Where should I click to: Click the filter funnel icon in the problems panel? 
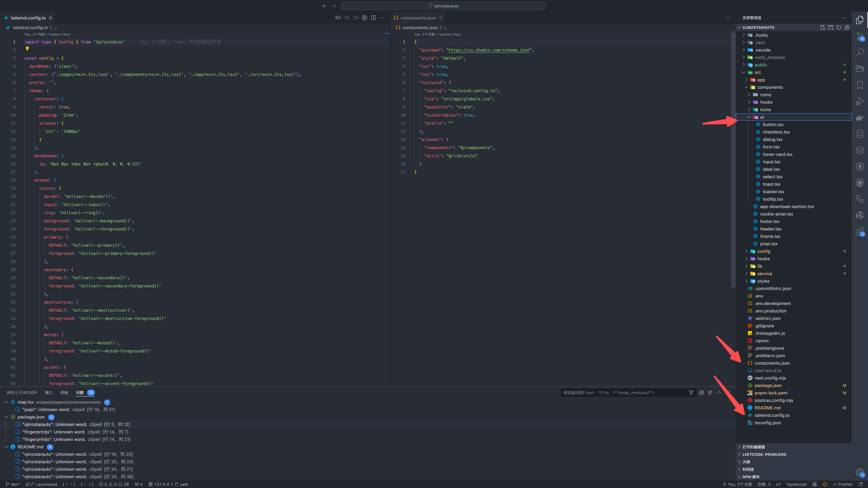(x=691, y=392)
